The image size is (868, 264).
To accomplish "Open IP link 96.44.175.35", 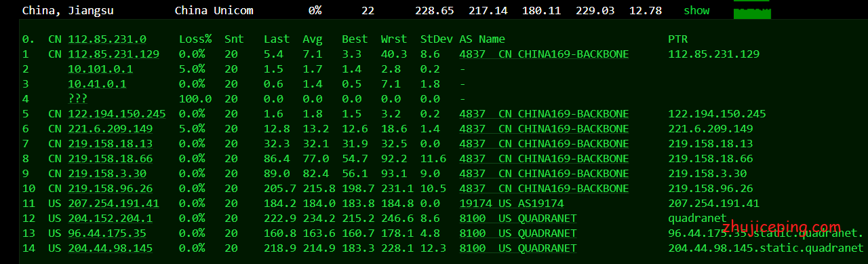I will tap(107, 233).
